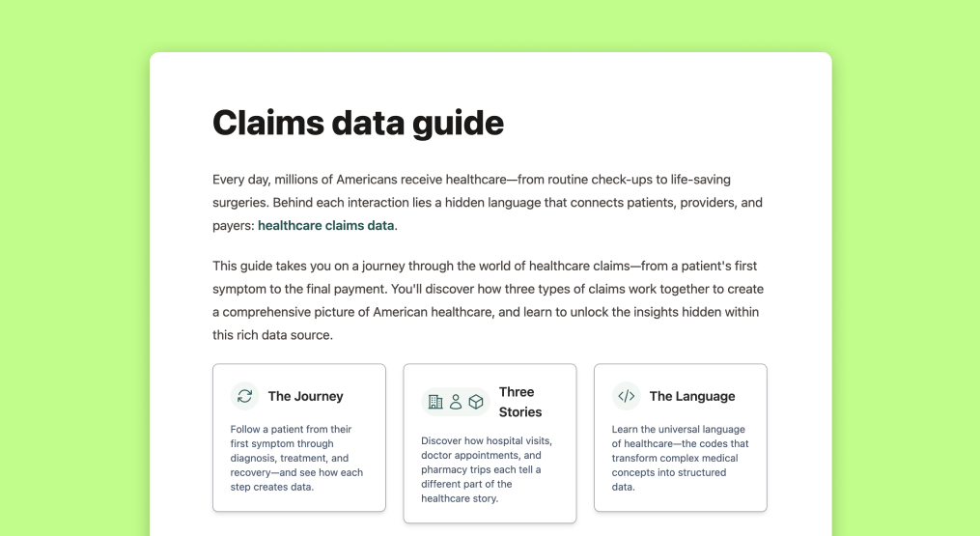Click the Three Stories card description text
This screenshot has height=536, width=980.
[x=487, y=469]
